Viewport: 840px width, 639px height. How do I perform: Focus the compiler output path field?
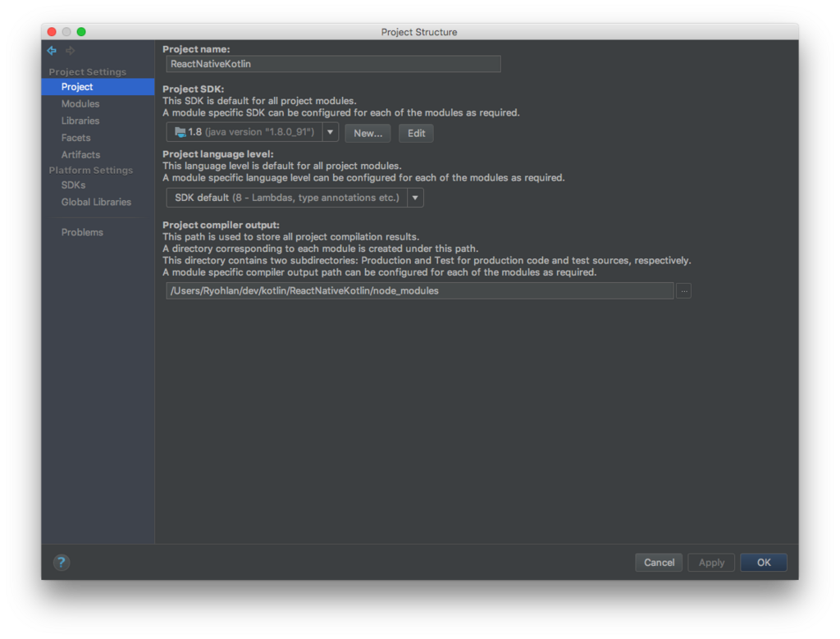point(420,291)
